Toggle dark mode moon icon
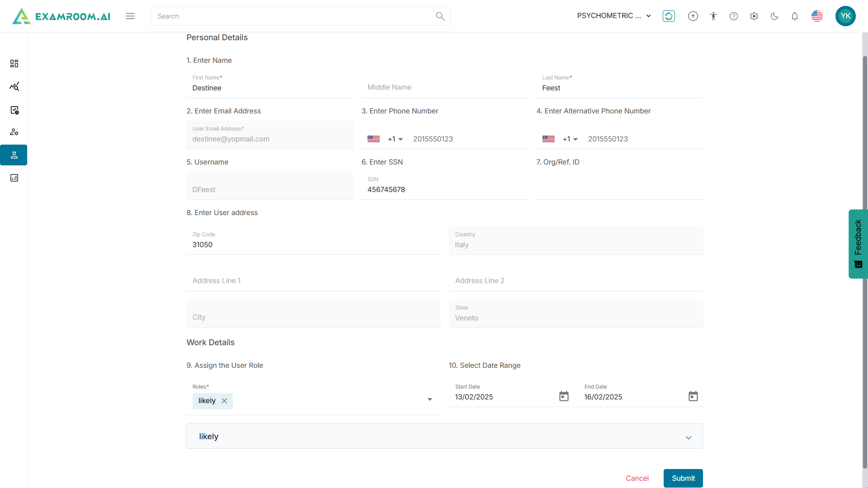Image resolution: width=868 pixels, height=488 pixels. (x=774, y=16)
